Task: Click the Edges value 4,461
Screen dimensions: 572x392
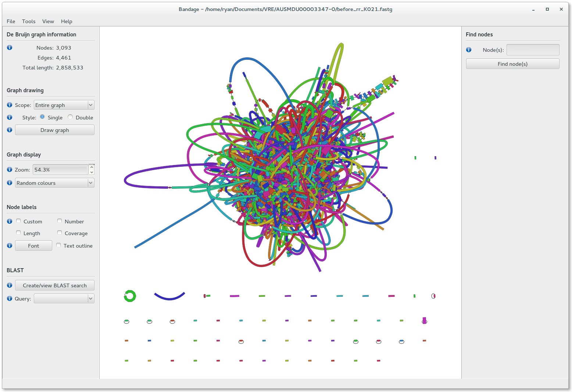Action: [x=64, y=58]
